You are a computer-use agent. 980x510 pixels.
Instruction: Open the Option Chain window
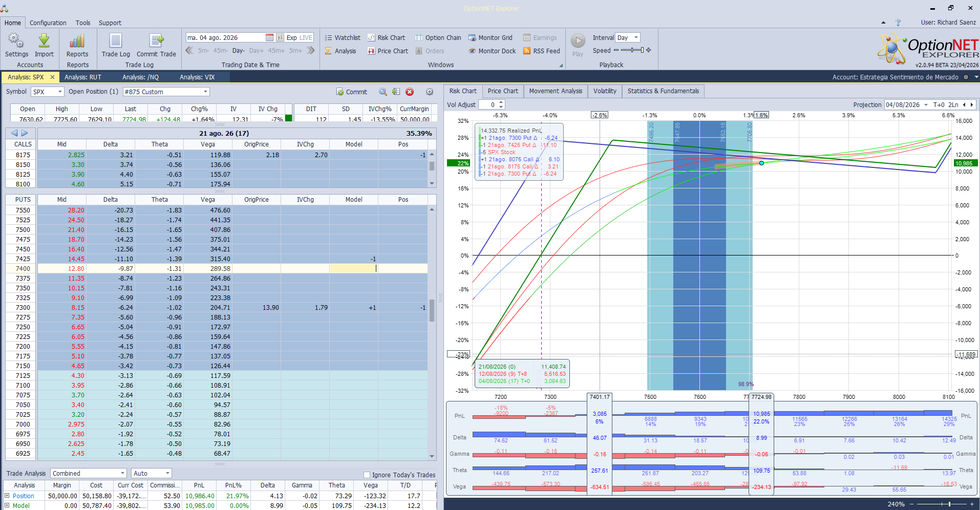tap(438, 37)
